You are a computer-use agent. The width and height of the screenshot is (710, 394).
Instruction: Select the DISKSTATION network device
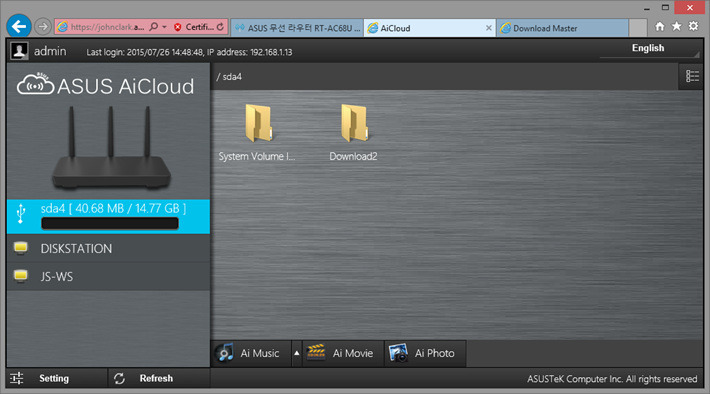tap(108, 248)
